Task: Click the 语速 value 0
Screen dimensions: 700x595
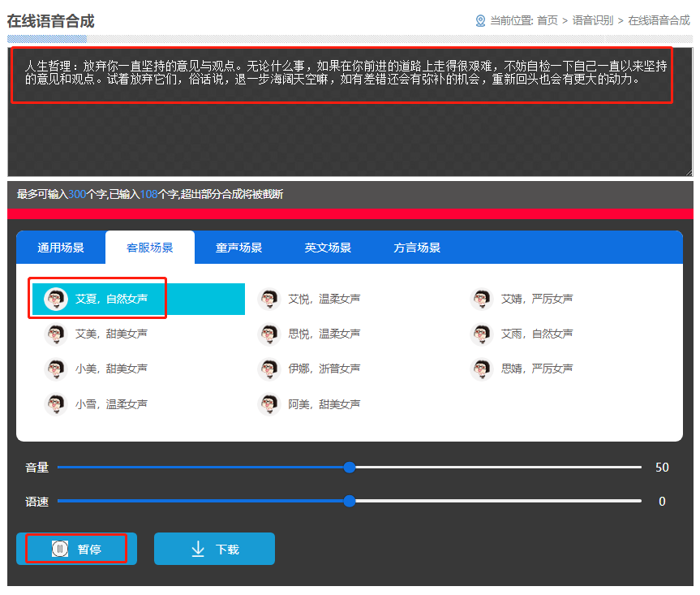Action: pos(662,501)
